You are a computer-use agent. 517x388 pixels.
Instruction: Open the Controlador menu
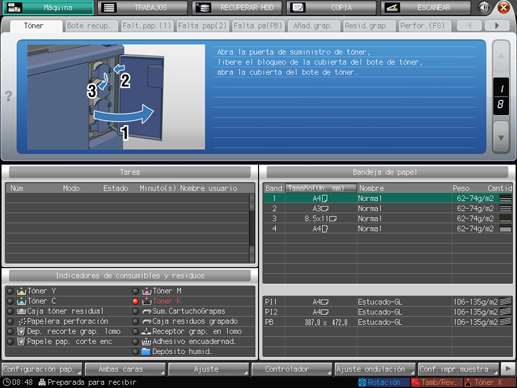tap(292, 369)
